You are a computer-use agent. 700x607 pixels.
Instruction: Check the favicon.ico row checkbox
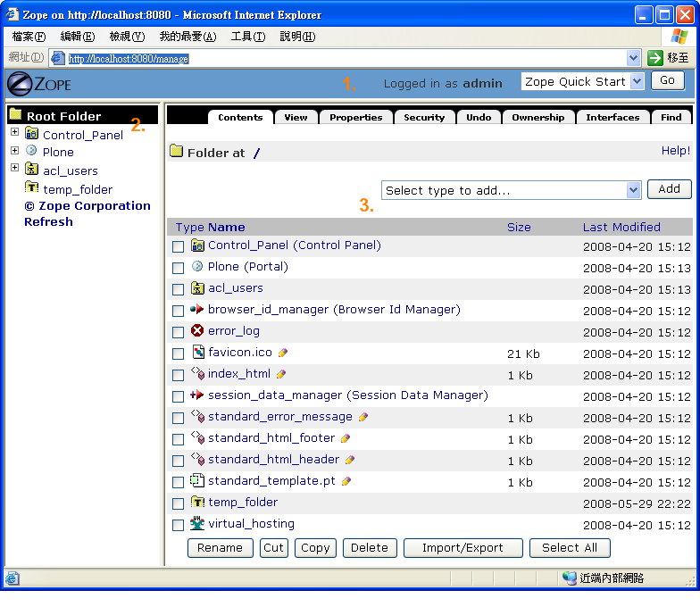pyautogui.click(x=179, y=353)
